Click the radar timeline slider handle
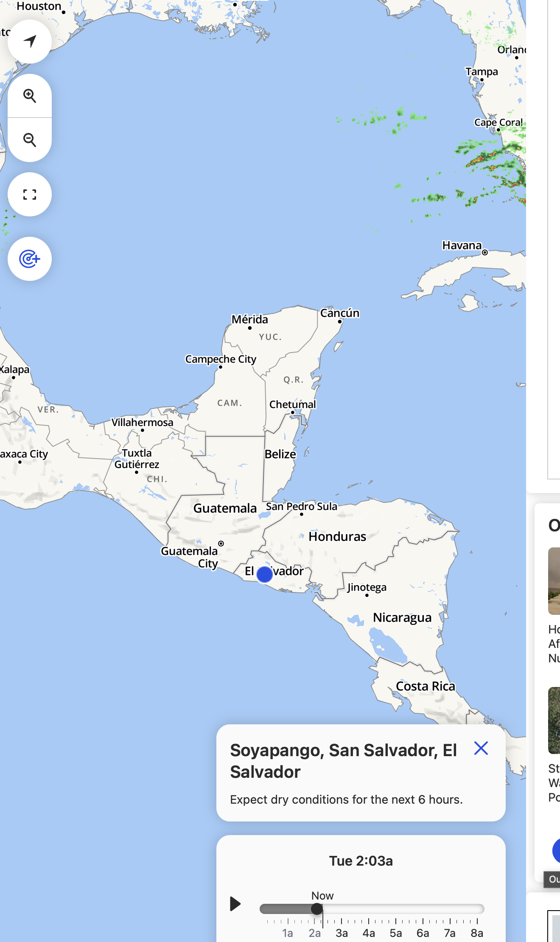This screenshot has width=560, height=942. (316, 909)
